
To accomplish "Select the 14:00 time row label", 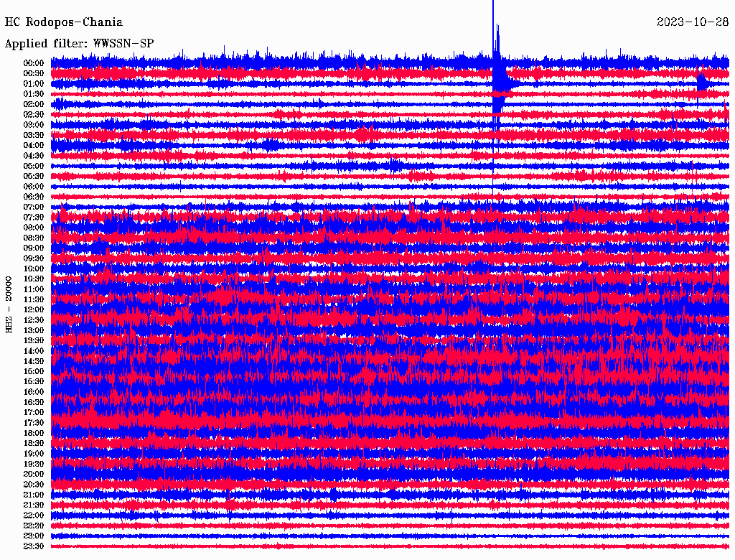I will point(34,351).
